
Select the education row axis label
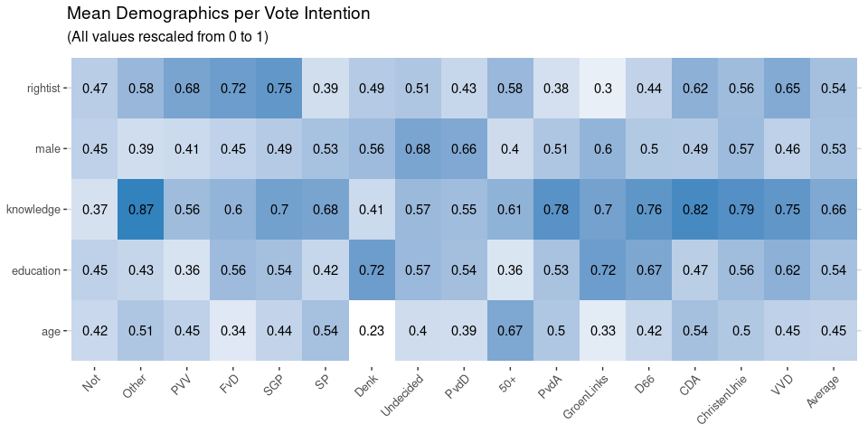pos(35,270)
